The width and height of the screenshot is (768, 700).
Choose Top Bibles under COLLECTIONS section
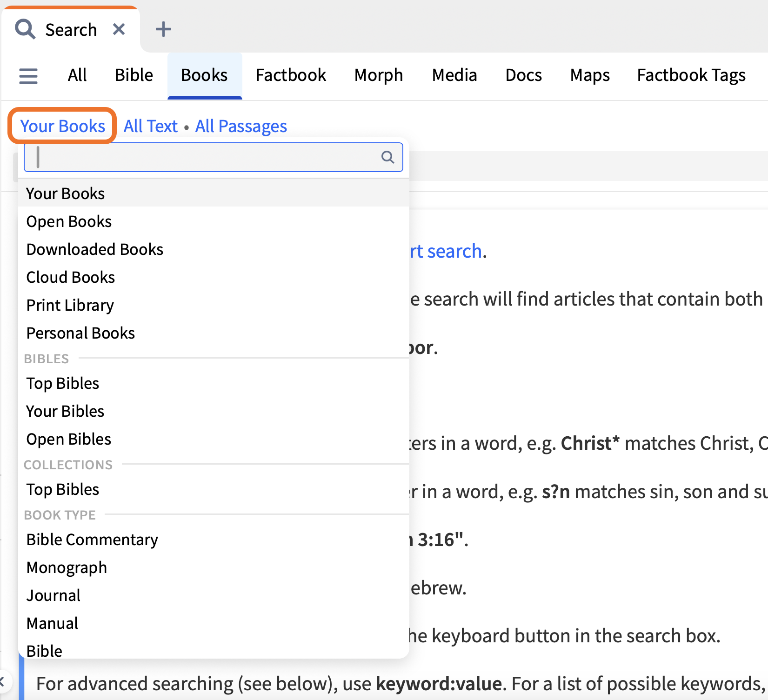click(x=214, y=489)
